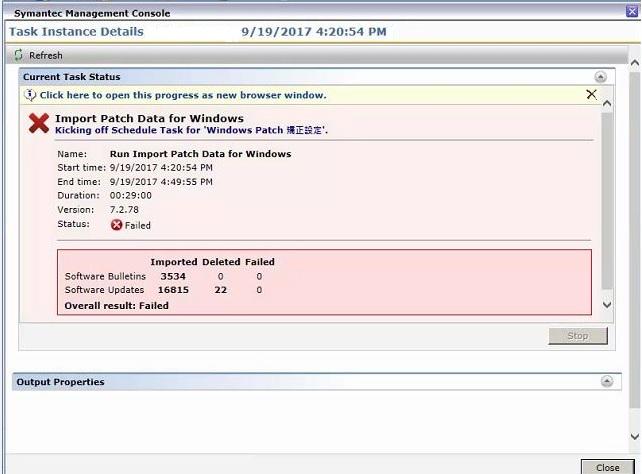The image size is (642, 474).
Task: Click the 'Failed' column header in results table
Action: (x=260, y=262)
